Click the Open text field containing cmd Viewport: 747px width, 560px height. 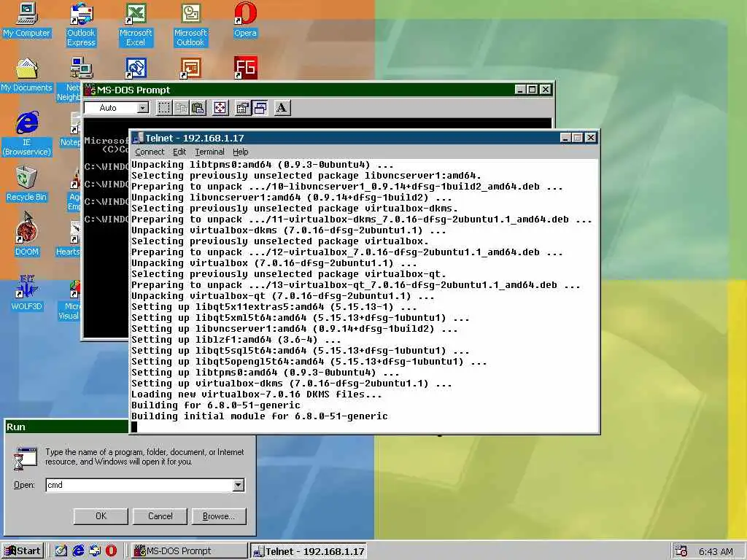click(139, 485)
